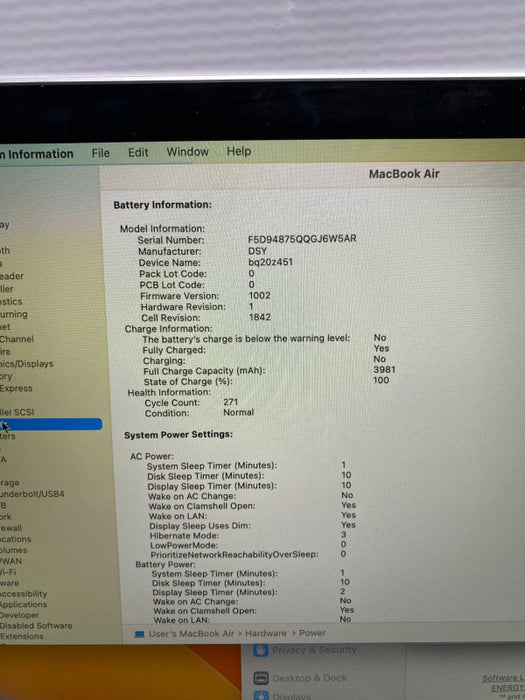Select Locations in the sidebar
This screenshot has width=525, height=700.
[x=16, y=539]
